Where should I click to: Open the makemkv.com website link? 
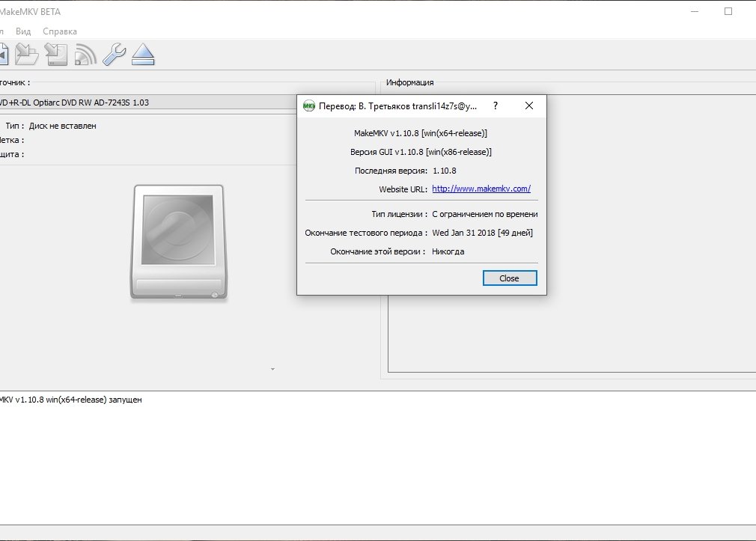481,189
